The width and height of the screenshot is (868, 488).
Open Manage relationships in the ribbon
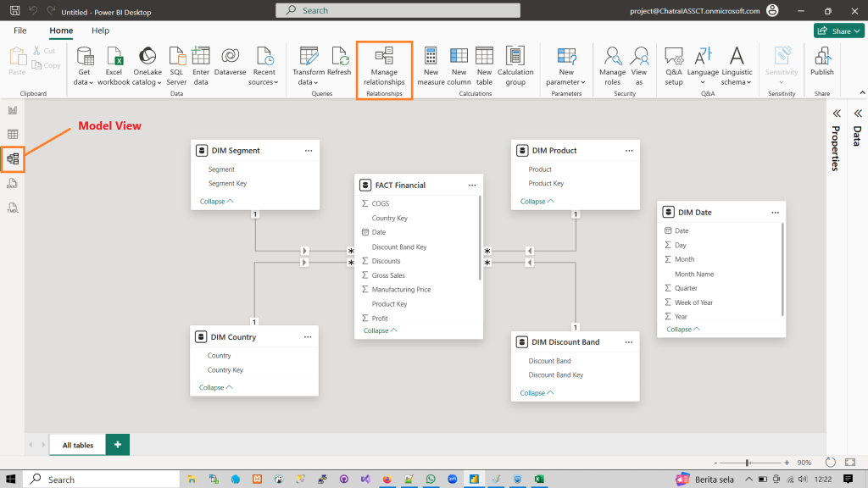pos(384,65)
